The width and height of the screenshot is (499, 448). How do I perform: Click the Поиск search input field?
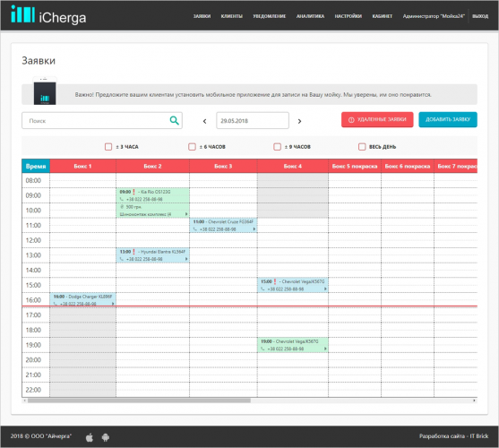click(102, 121)
